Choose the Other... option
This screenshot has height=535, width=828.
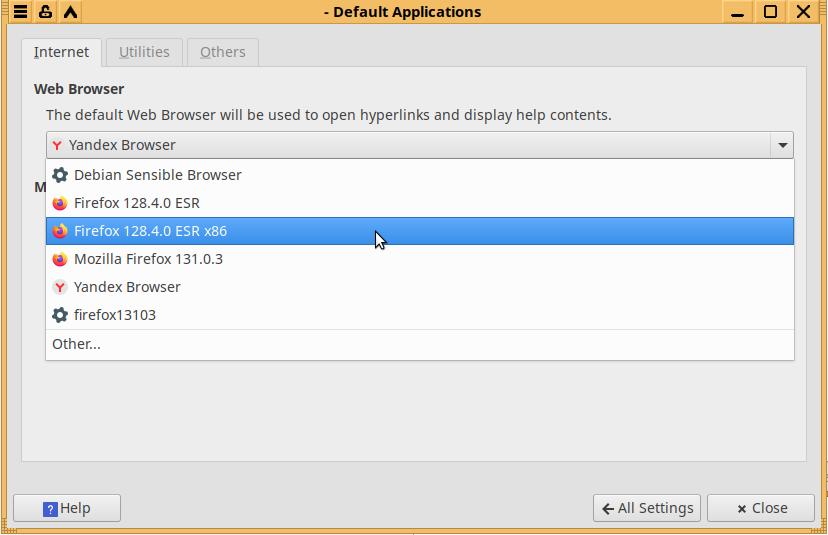click(77, 344)
